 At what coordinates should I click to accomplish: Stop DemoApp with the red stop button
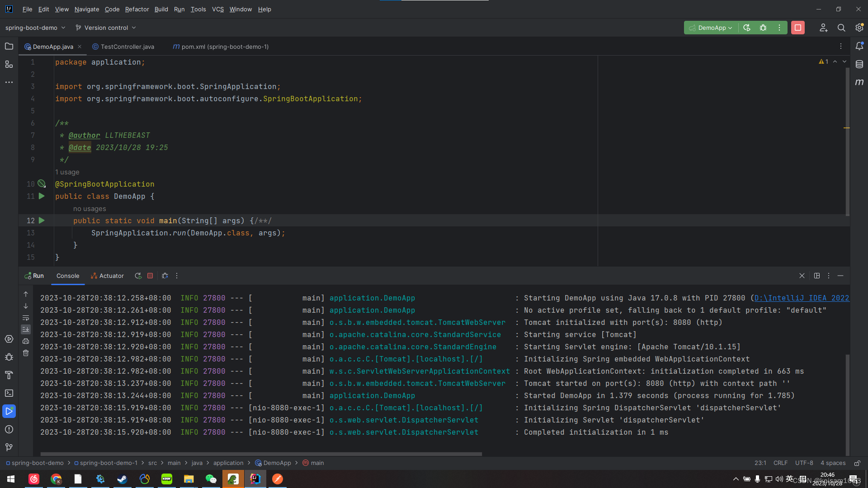pos(798,28)
